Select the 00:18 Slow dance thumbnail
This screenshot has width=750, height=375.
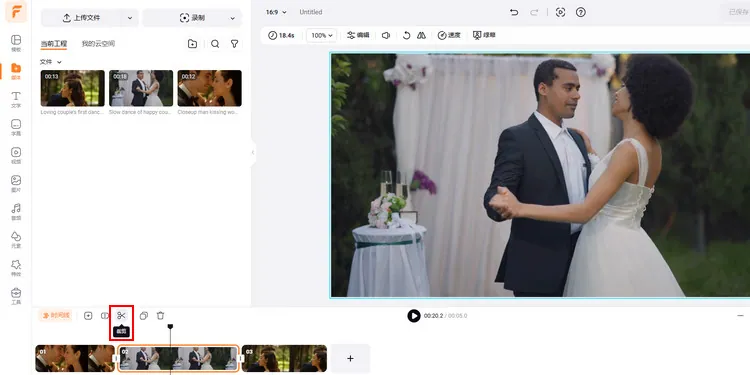pos(141,88)
